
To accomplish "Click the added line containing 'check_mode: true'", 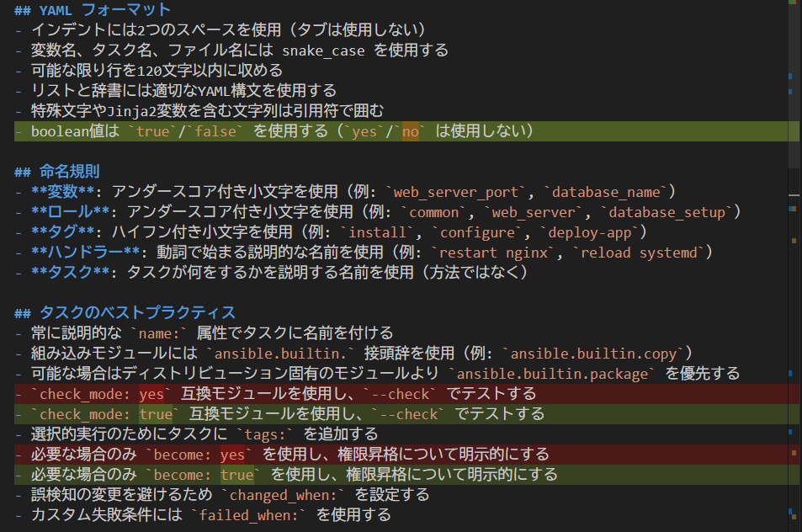I will [286, 414].
